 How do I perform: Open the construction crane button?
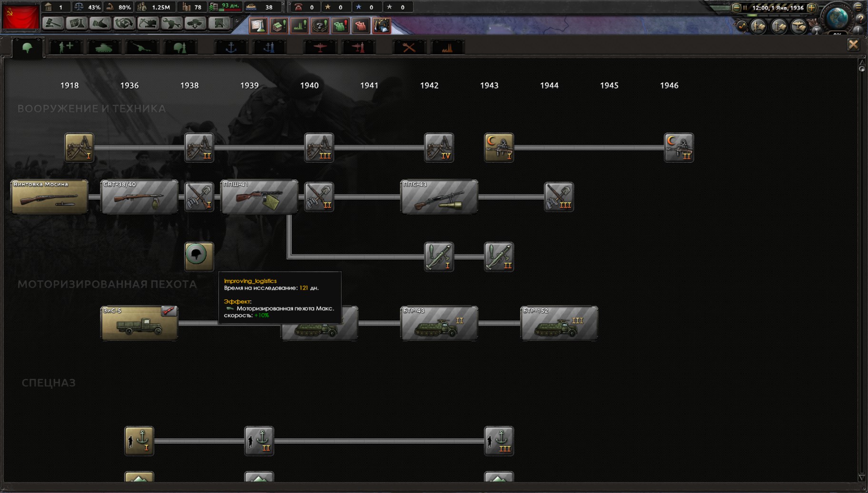(148, 23)
